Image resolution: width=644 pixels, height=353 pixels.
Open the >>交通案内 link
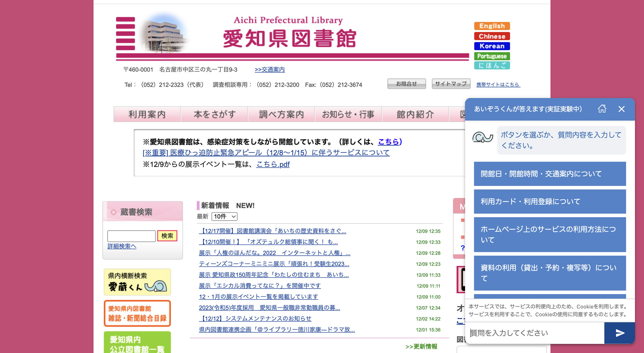point(269,69)
